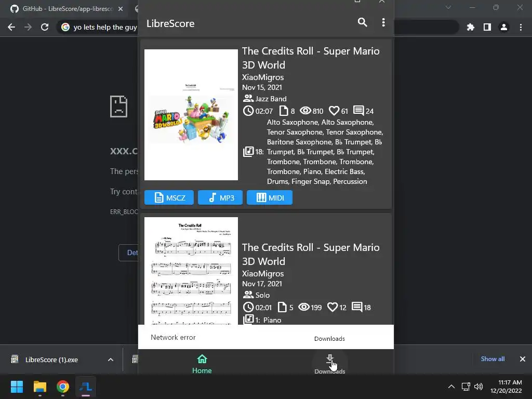Open network status tray icon

[x=466, y=387]
